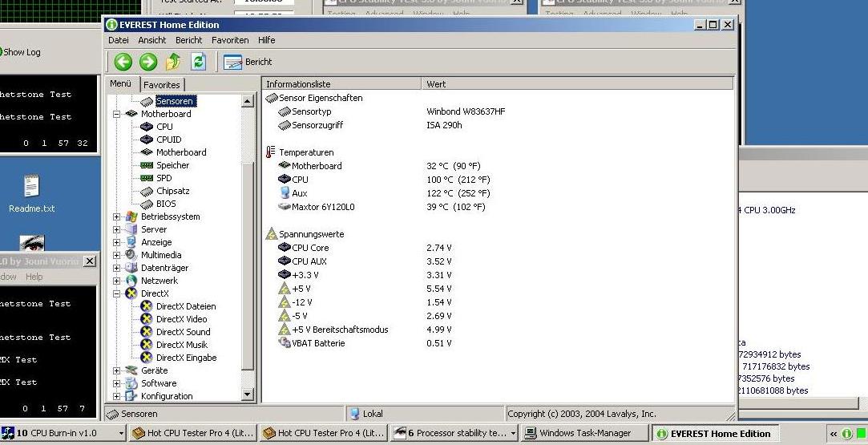Open the Hilfe menu

pos(266,40)
